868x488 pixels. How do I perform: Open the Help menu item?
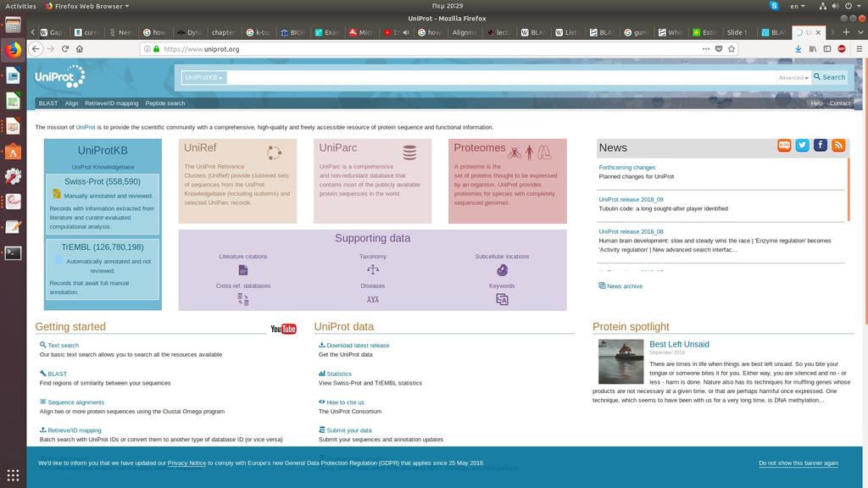pos(816,103)
